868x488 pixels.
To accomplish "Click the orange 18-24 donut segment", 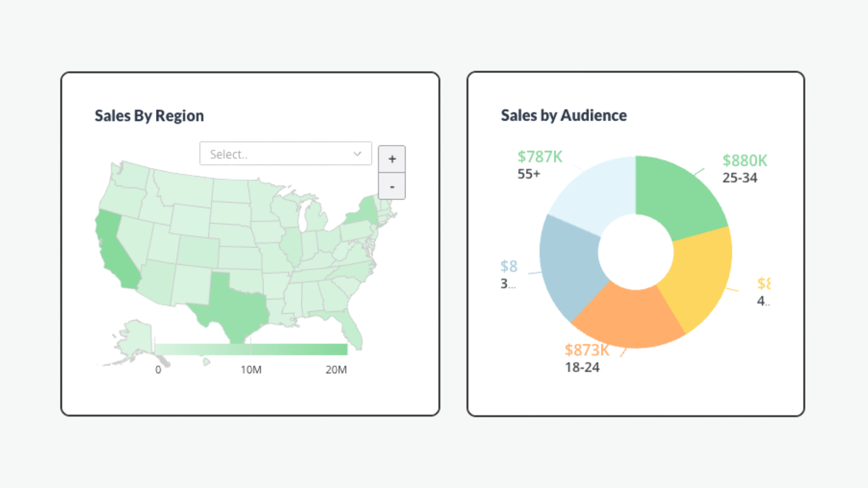I will (x=628, y=319).
